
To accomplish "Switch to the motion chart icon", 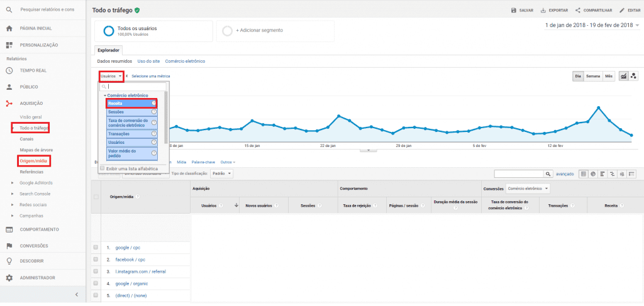I will point(633,76).
